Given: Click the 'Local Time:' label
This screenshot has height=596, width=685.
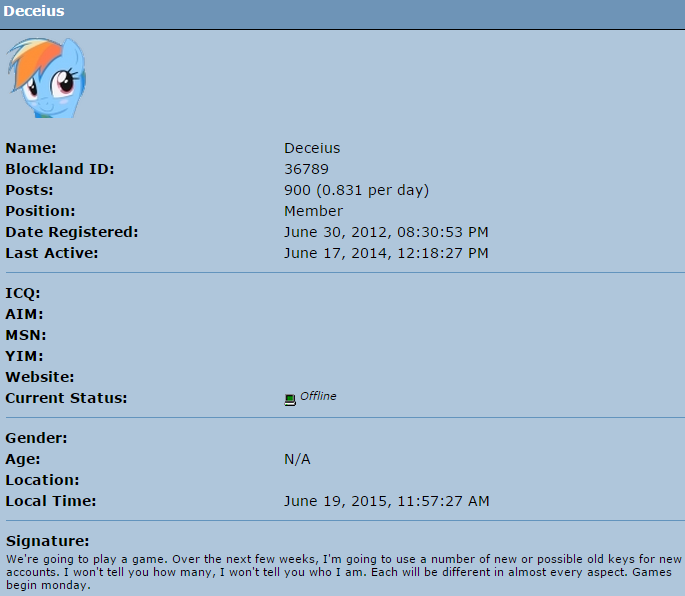Looking at the screenshot, I should point(51,501).
